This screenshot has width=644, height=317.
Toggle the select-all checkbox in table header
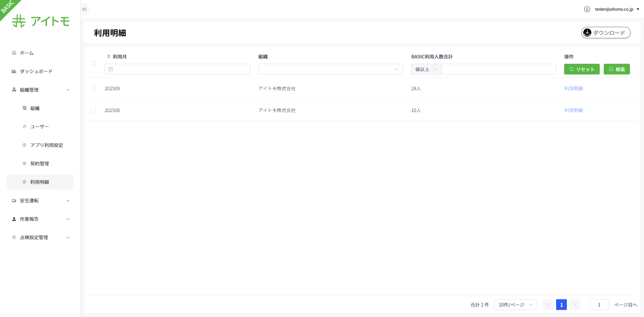pos(94,63)
